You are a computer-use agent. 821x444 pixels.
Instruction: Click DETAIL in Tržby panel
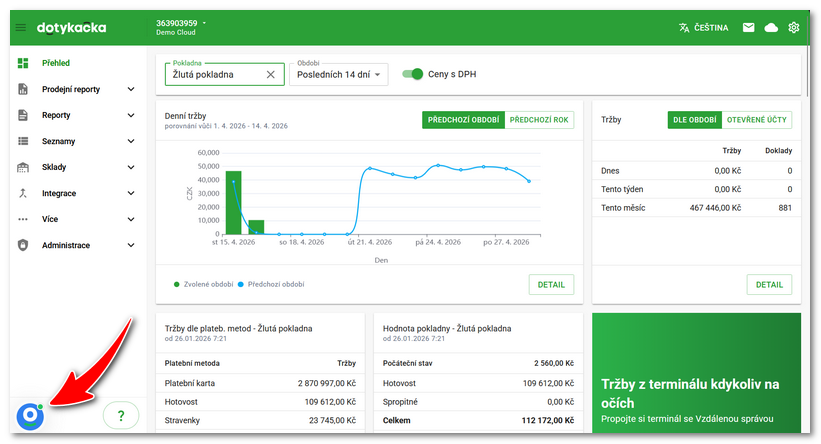point(769,284)
